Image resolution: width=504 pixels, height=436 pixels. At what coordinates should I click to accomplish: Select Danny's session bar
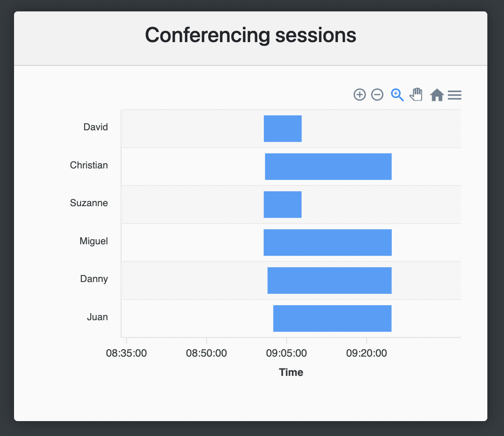point(330,280)
